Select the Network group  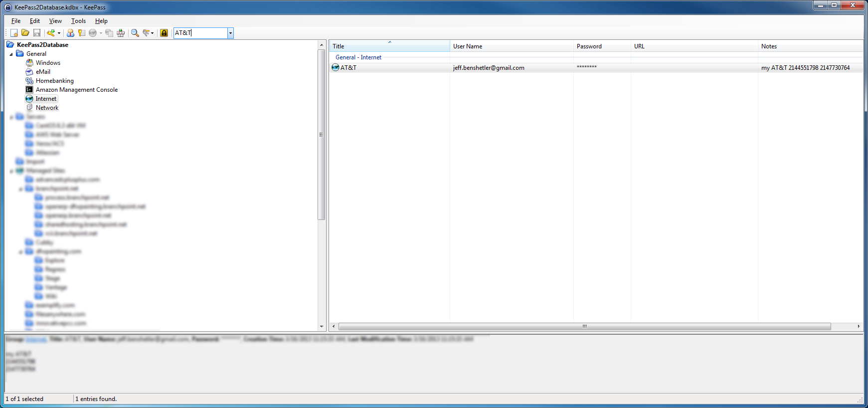pyautogui.click(x=47, y=108)
